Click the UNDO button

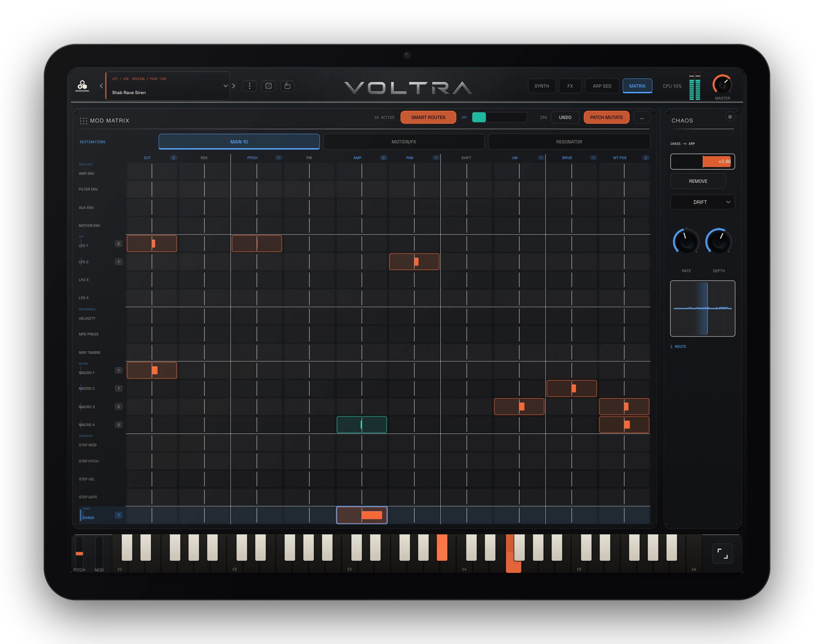pos(565,117)
